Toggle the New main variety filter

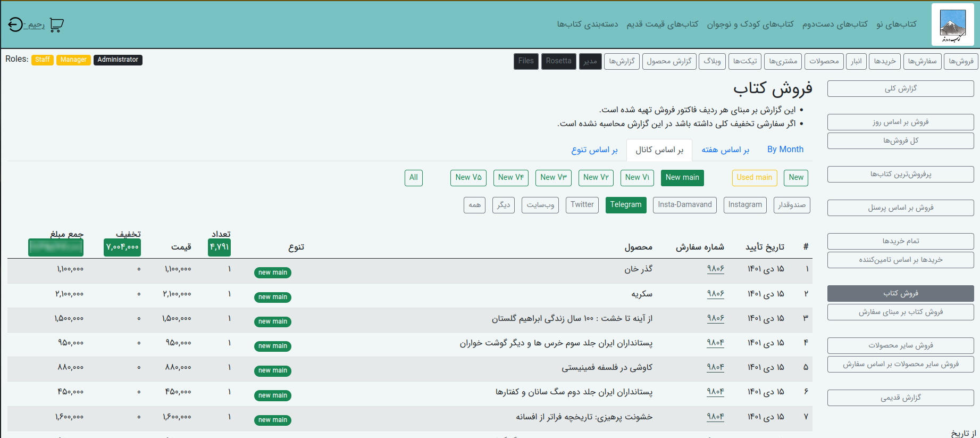(x=682, y=178)
